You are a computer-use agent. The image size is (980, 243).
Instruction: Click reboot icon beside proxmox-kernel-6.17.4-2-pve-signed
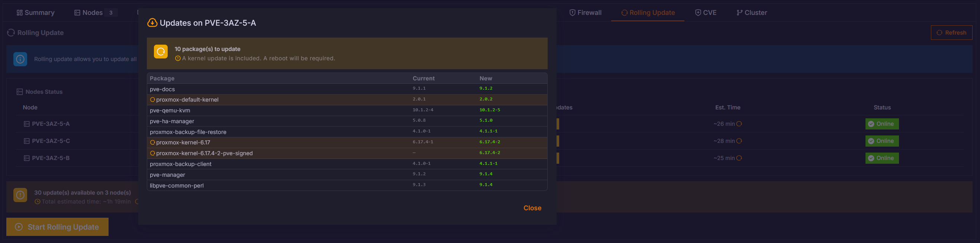pos(152,153)
